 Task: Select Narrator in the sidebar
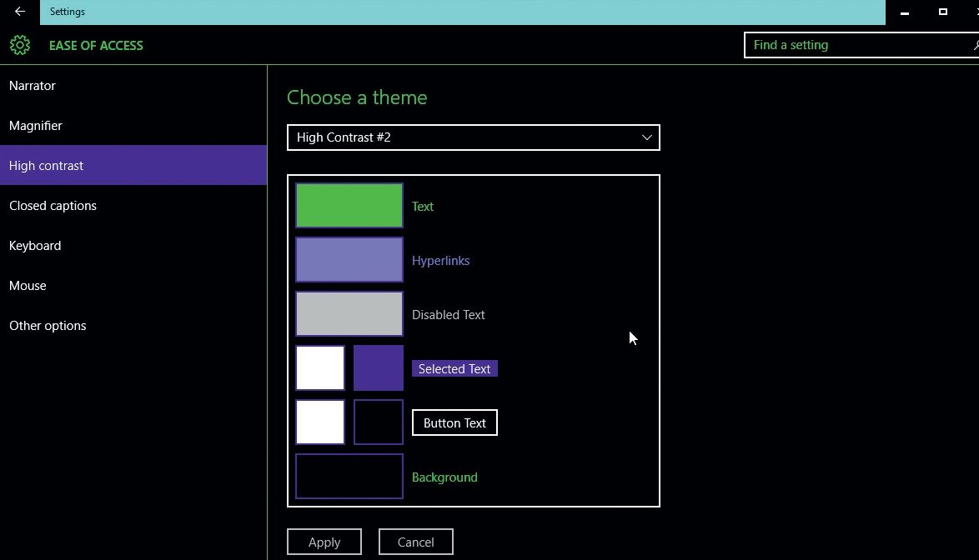[33, 85]
